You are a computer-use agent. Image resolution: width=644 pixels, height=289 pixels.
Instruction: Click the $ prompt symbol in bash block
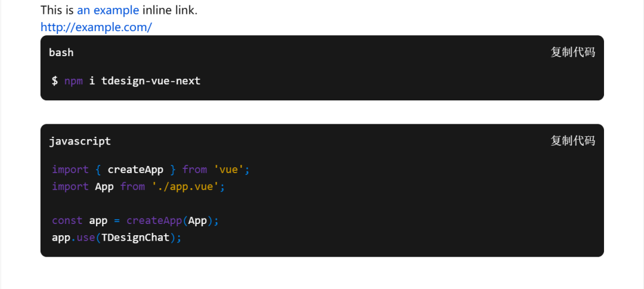[x=55, y=81]
